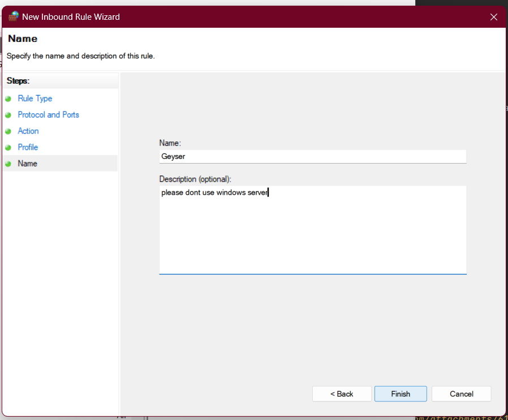
Task: Click the green bullet beside Rule Type
Action: click(8, 98)
